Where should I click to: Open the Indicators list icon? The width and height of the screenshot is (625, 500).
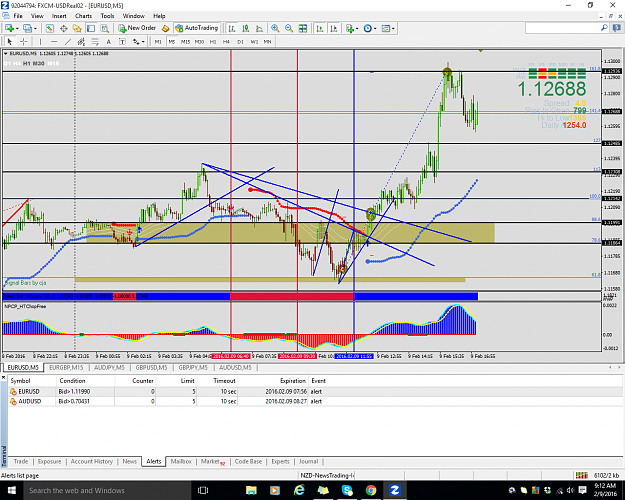350,28
